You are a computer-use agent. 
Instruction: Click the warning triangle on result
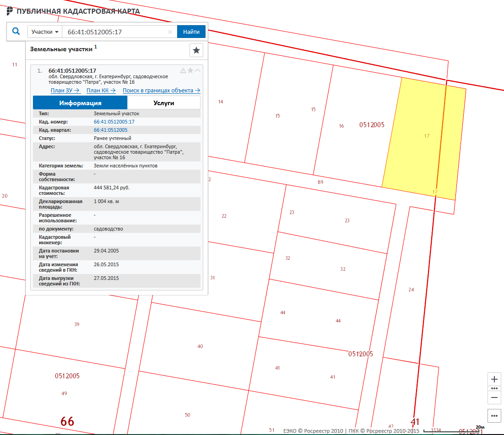(x=183, y=70)
